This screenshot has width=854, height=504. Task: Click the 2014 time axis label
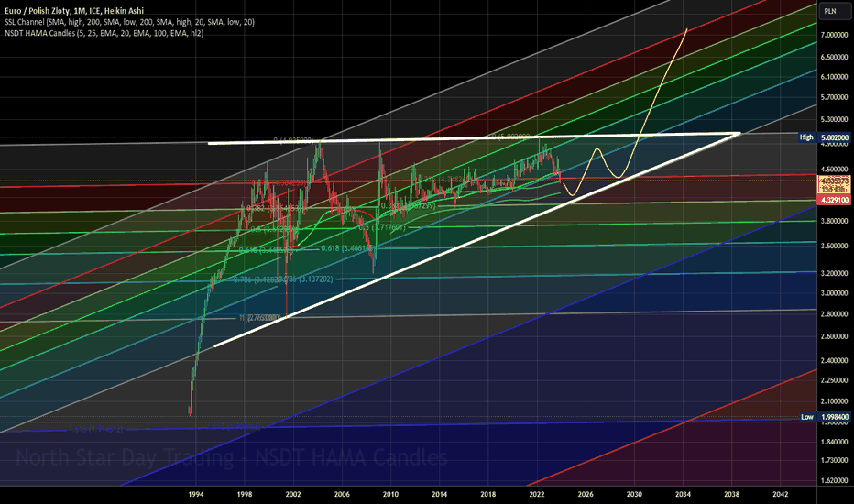click(x=440, y=494)
